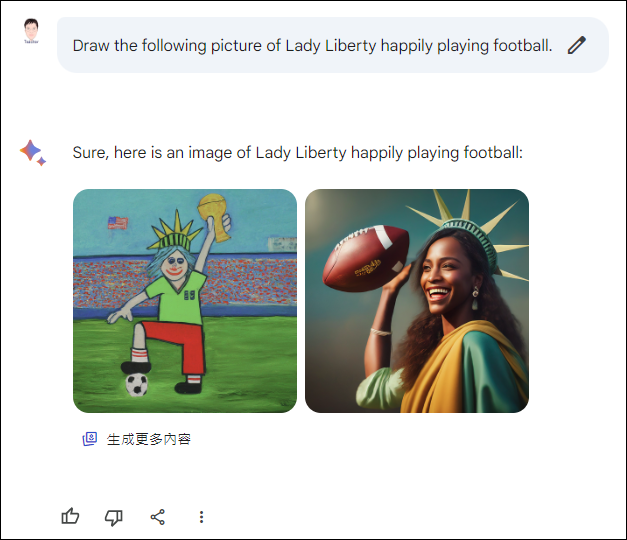Click the user profile avatar

(31, 31)
